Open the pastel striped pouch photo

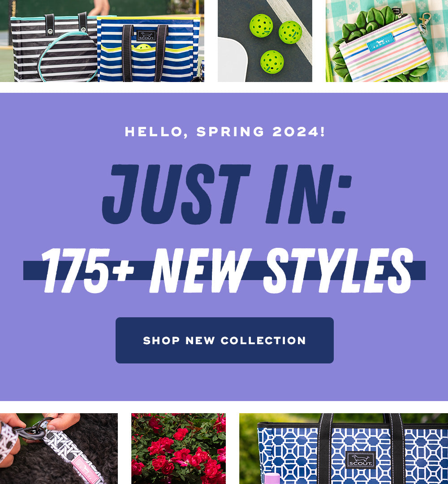coord(387,41)
